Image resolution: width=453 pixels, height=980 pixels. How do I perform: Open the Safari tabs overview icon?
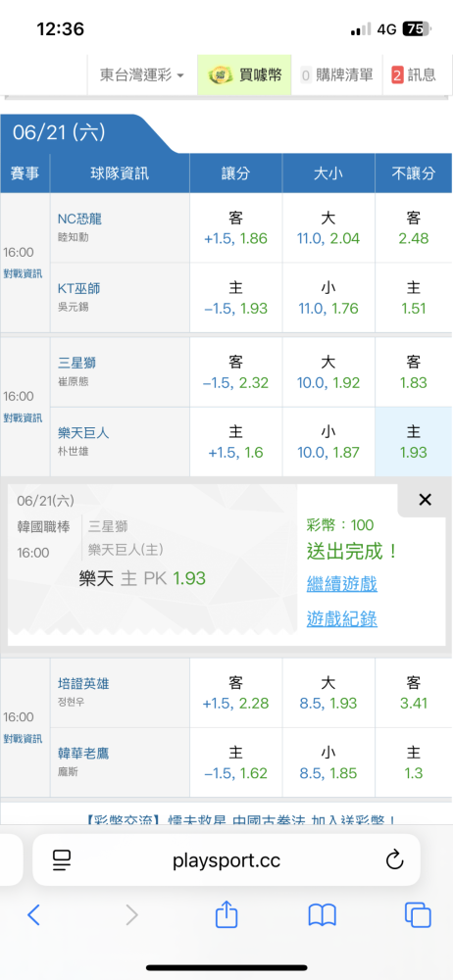tap(418, 915)
